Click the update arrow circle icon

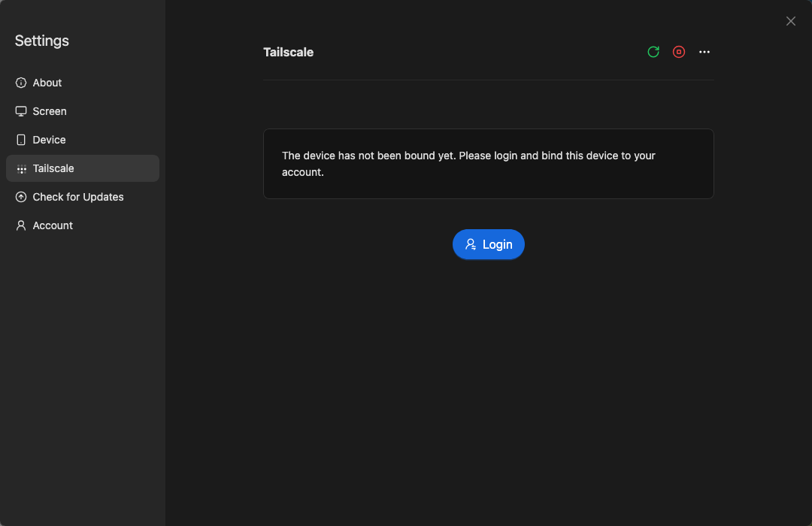pyautogui.click(x=21, y=197)
